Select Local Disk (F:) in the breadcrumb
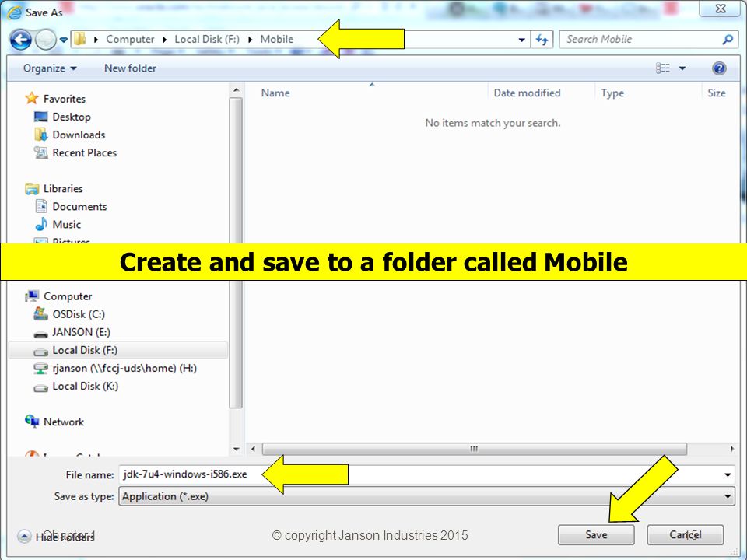Image resolution: width=747 pixels, height=560 pixels. (x=207, y=39)
